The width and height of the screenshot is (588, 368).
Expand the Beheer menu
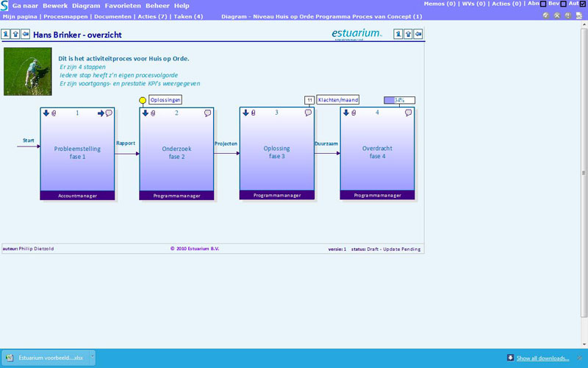pyautogui.click(x=157, y=5)
